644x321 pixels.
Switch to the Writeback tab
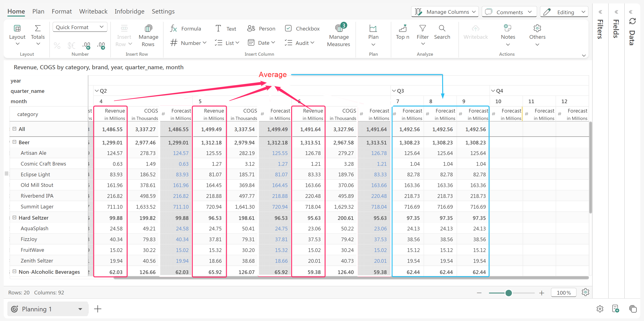[93, 11]
